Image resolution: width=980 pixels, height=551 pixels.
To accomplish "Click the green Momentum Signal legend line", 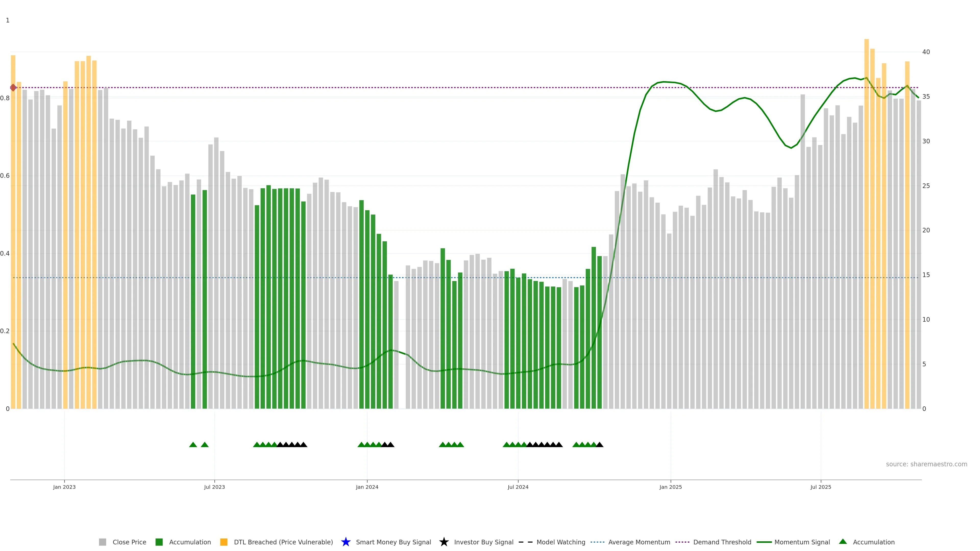I will 764,542.
